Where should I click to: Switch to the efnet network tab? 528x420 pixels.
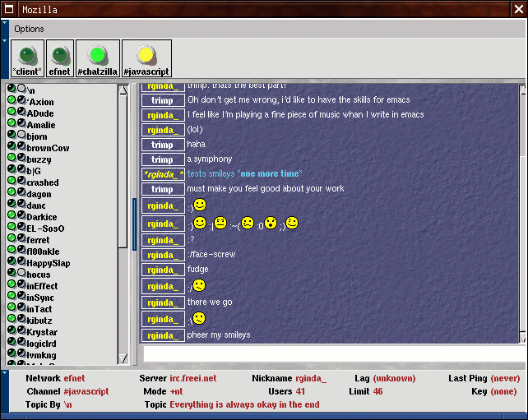click(59, 58)
